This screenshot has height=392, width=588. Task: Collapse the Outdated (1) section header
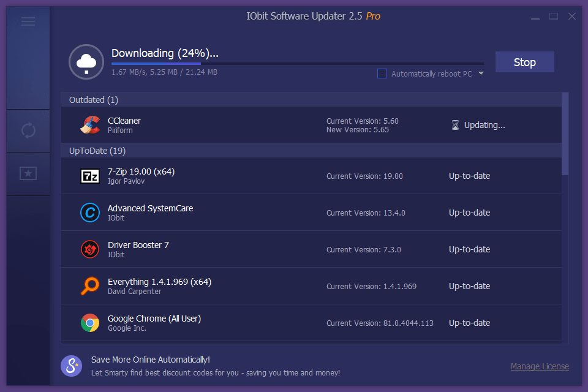click(94, 99)
